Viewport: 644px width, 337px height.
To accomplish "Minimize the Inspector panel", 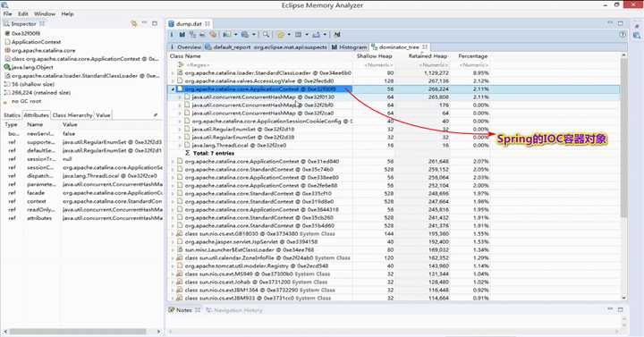I will pyautogui.click(x=144, y=23).
